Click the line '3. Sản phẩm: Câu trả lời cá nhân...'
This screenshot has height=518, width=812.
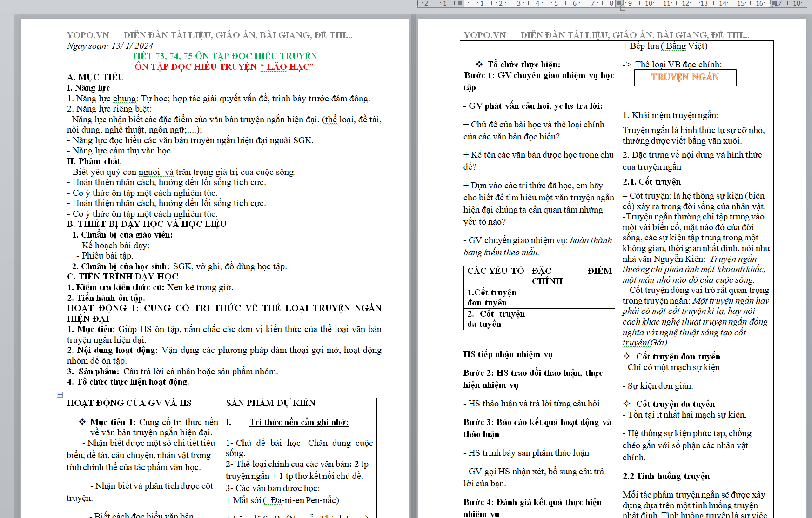(173, 372)
